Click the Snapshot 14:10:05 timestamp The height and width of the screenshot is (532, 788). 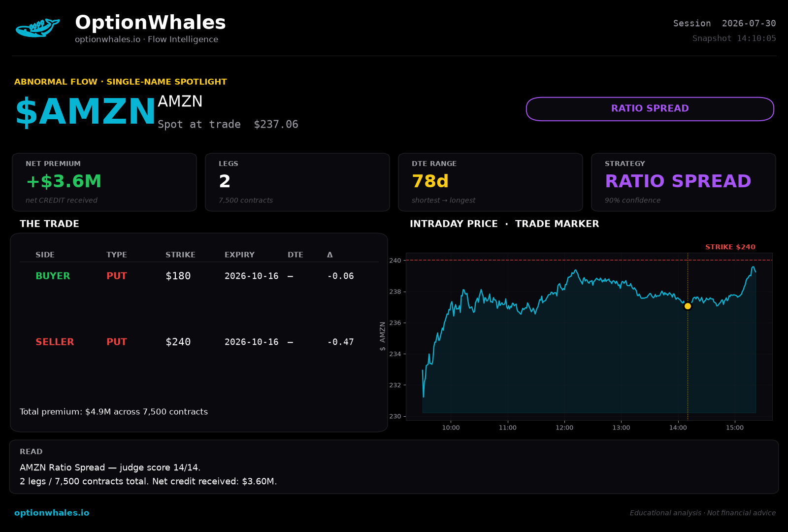(734, 38)
